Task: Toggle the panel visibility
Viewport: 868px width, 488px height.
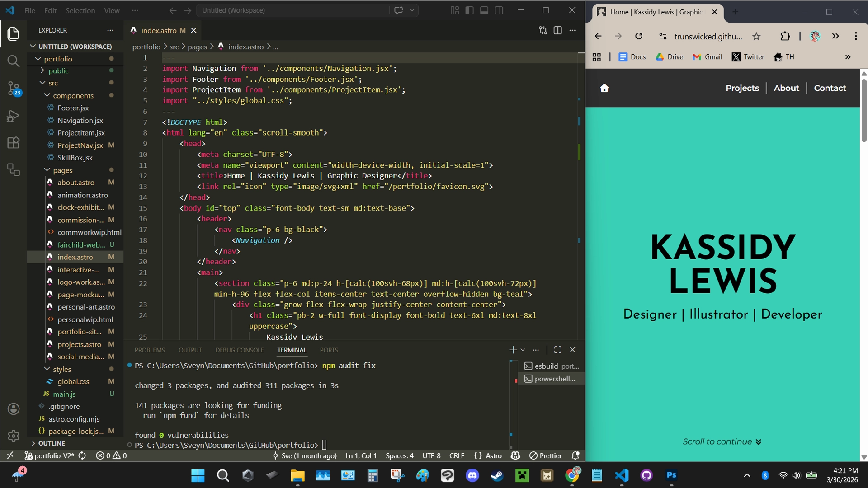Action: (x=484, y=10)
